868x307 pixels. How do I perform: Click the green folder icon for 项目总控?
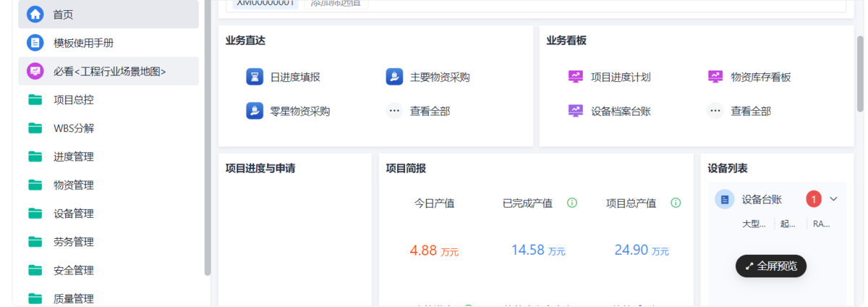pos(35,100)
